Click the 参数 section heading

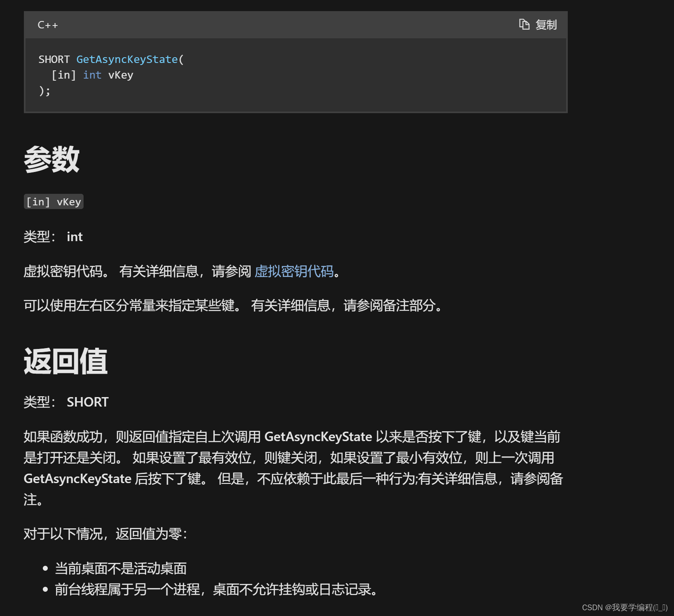51,160
